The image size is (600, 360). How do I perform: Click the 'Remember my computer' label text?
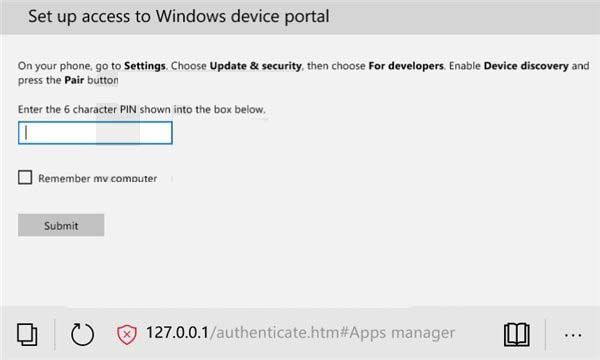pos(98,178)
